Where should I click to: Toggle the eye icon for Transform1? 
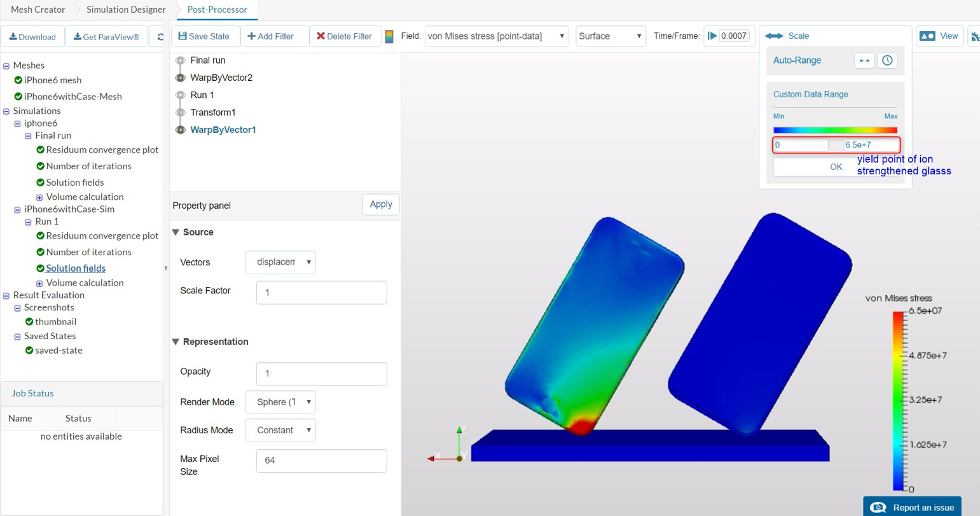point(181,113)
